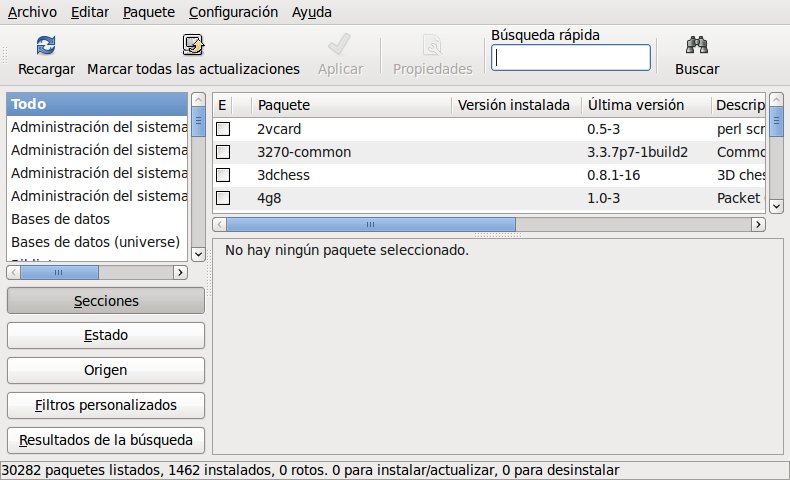This screenshot has width=790, height=480.
Task: Sort by Versión instalada column header
Action: pos(516,105)
